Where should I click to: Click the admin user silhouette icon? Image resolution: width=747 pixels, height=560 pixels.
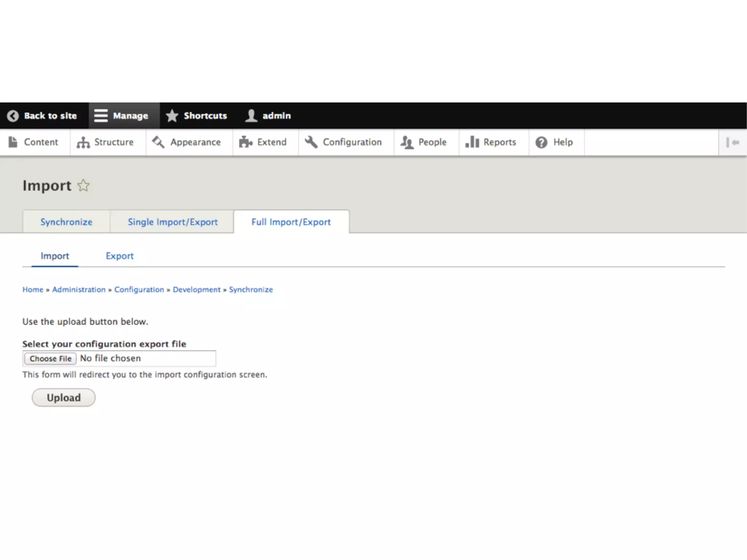tap(251, 116)
